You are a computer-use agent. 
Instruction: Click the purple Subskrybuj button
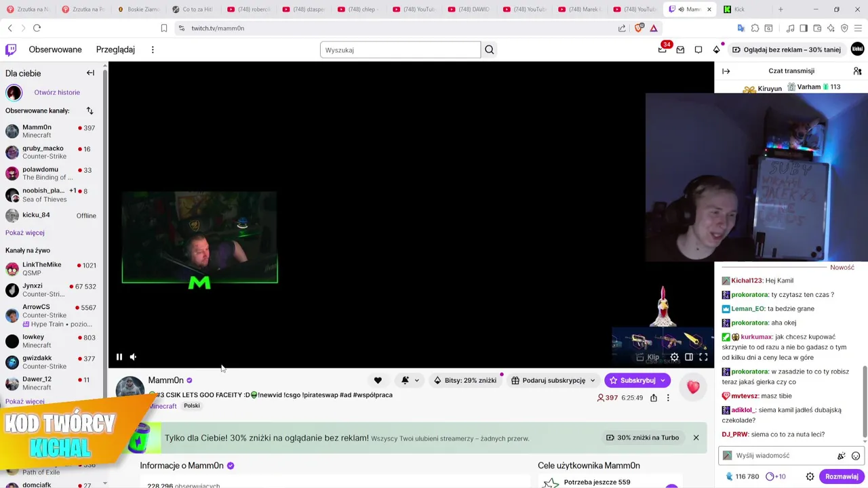pos(637,380)
